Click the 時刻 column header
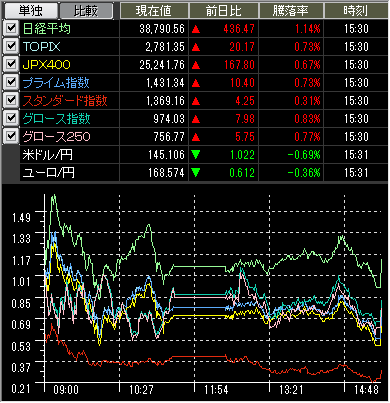390x403 pixels. pos(356,11)
